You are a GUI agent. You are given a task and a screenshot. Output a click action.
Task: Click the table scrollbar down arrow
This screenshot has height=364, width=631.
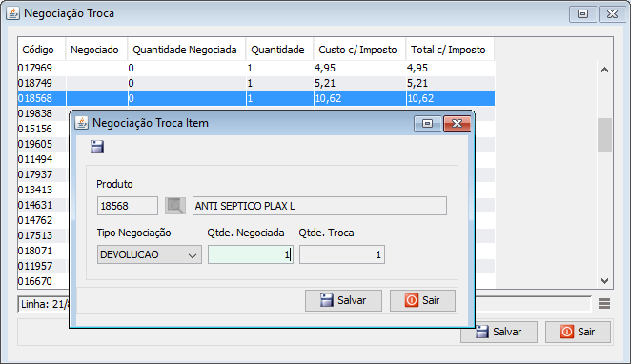604,281
